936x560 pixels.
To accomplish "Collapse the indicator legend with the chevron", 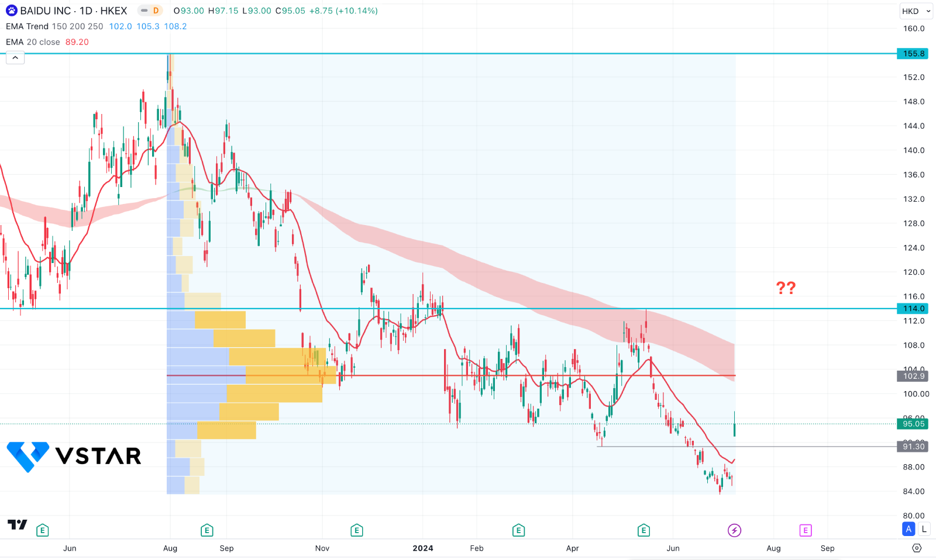I will coord(15,57).
